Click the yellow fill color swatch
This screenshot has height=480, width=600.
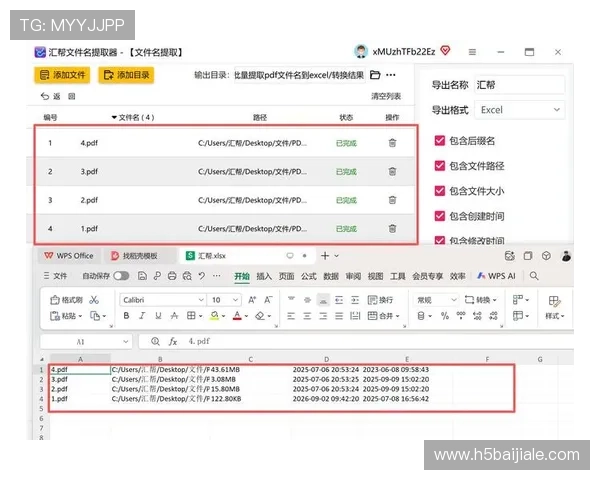214,316
